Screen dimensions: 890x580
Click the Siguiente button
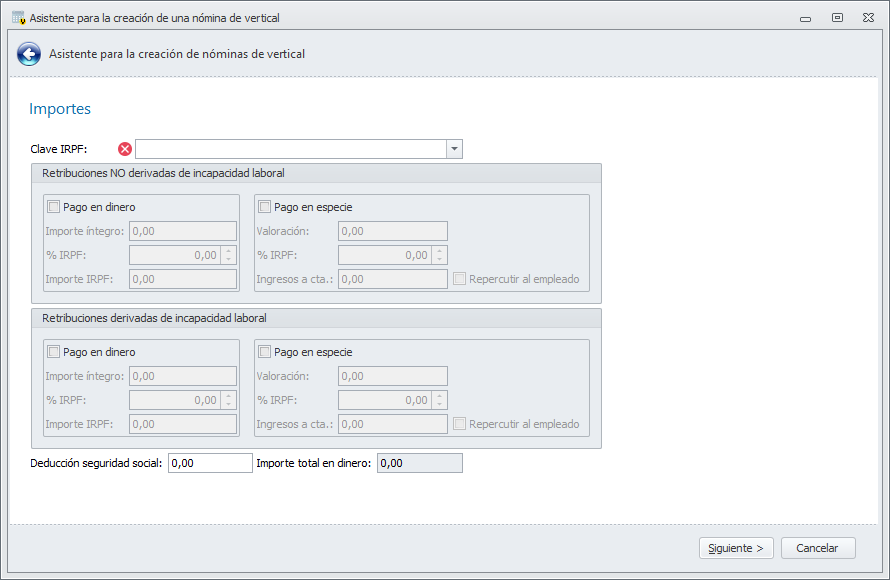pos(736,548)
